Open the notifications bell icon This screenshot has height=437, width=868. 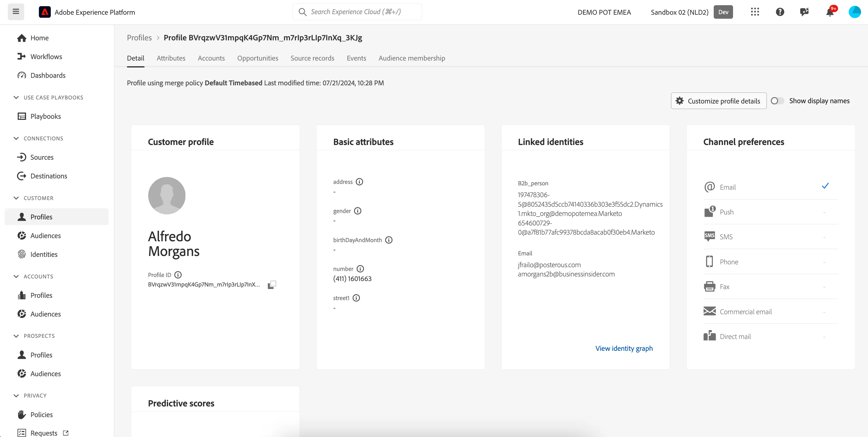[x=830, y=12]
